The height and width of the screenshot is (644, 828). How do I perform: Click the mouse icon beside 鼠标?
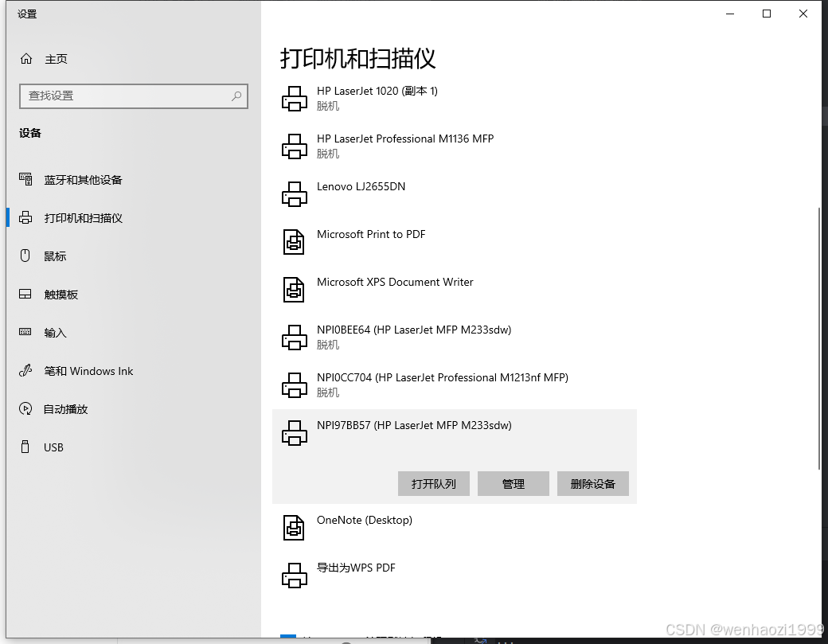tap(25, 256)
